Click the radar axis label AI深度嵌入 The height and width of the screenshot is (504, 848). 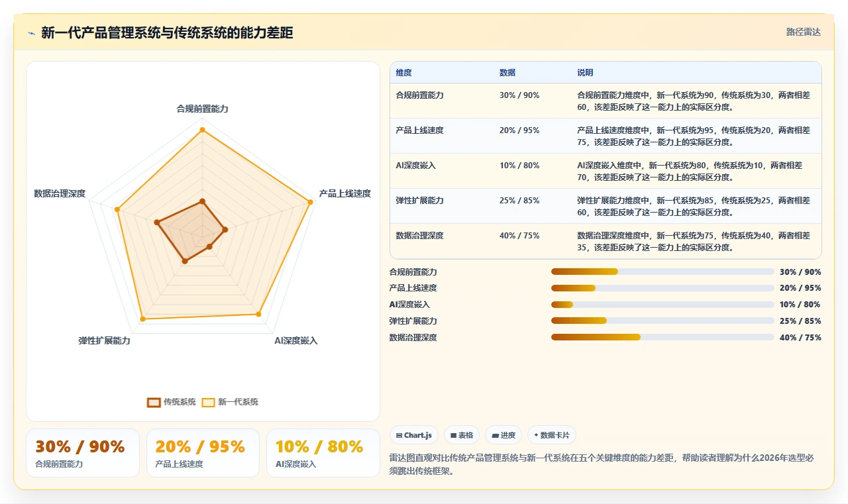click(x=296, y=340)
